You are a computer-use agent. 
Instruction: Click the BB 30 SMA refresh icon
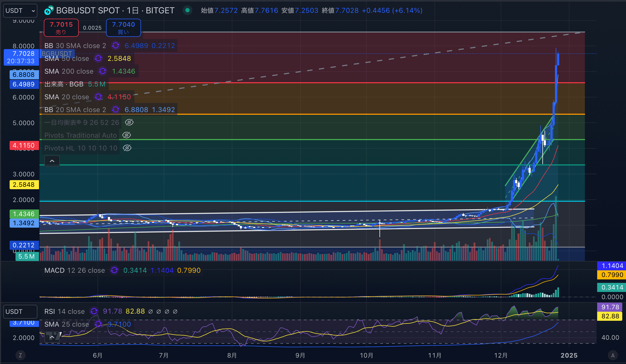[115, 46]
